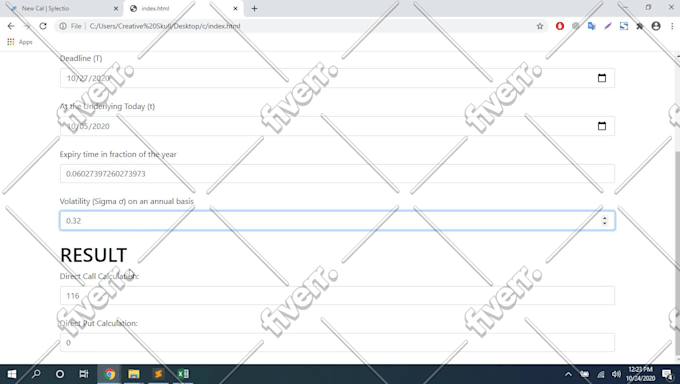Click the purple feather extension icon
Image resolution: width=680 pixels, height=384 pixels.
(608, 26)
